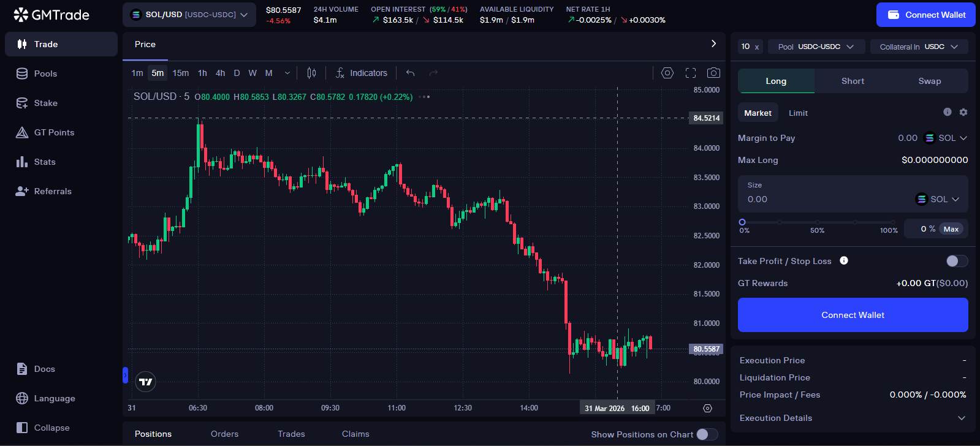Open more chart timeframes dropdown
The image size is (980, 446).
coord(287,73)
